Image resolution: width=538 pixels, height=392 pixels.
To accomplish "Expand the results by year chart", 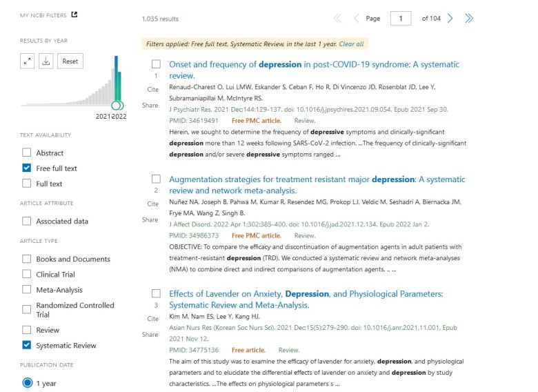I will click(28, 61).
